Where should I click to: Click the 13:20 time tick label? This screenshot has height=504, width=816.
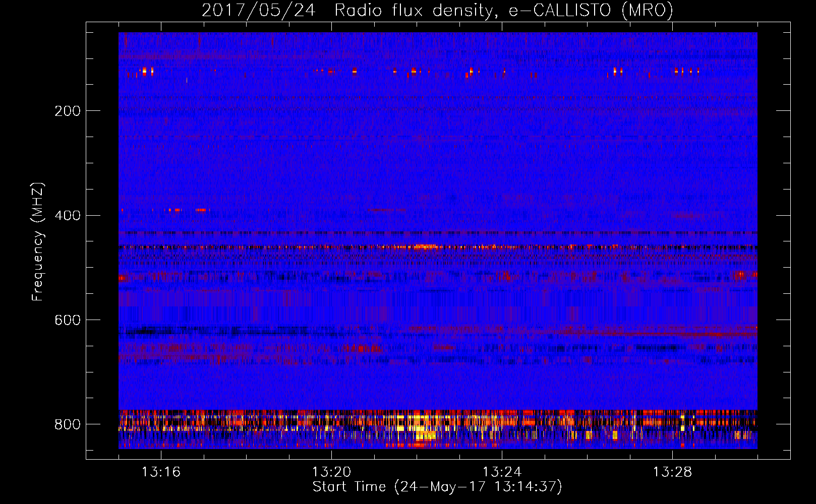(x=331, y=472)
